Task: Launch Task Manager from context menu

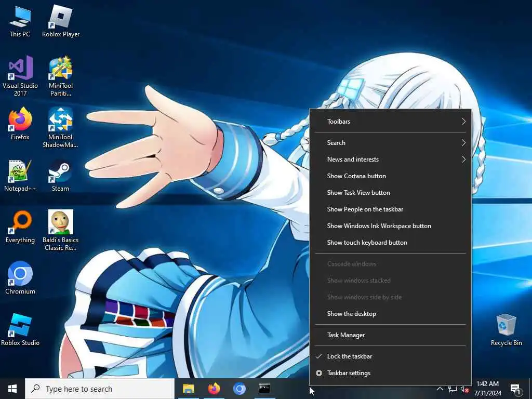Action: point(391,335)
